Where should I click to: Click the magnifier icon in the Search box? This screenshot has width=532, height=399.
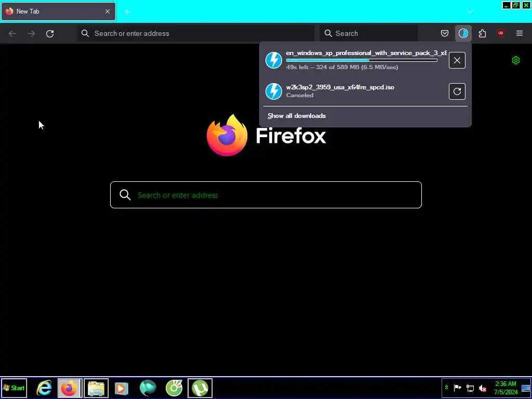[328, 33]
